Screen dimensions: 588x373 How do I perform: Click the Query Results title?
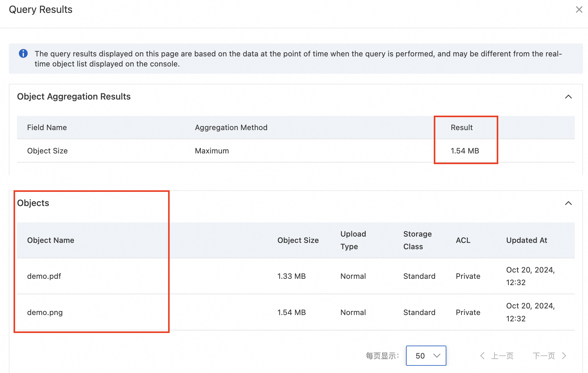pyautogui.click(x=41, y=10)
